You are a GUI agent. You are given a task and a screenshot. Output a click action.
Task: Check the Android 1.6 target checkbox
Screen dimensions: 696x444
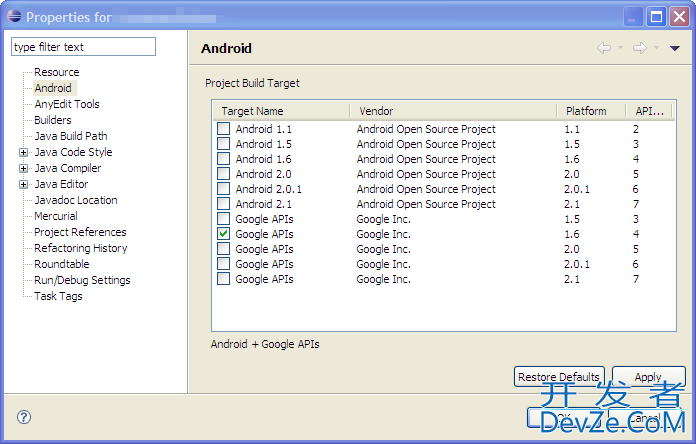[x=223, y=159]
